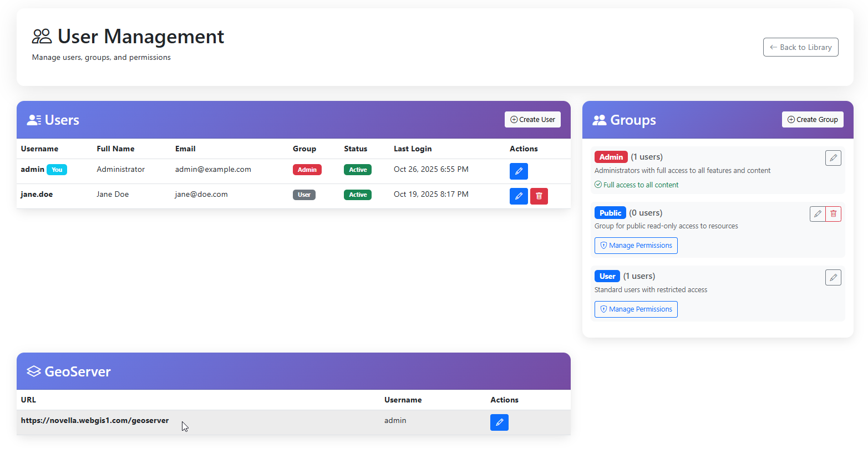Click the Username header in Users table
868x469 pixels.
[x=39, y=149]
